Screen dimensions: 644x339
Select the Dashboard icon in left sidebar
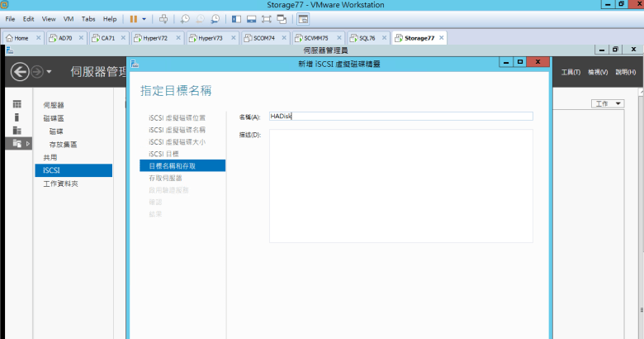17,103
